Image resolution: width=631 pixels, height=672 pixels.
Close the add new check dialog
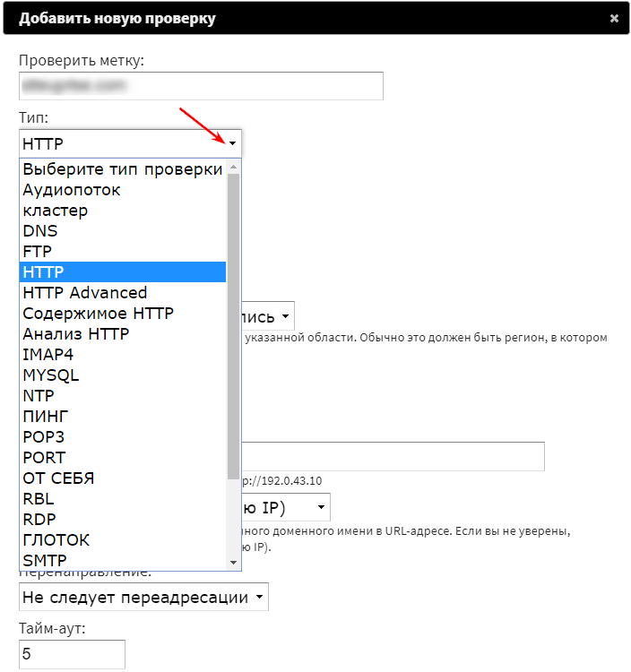tap(614, 18)
